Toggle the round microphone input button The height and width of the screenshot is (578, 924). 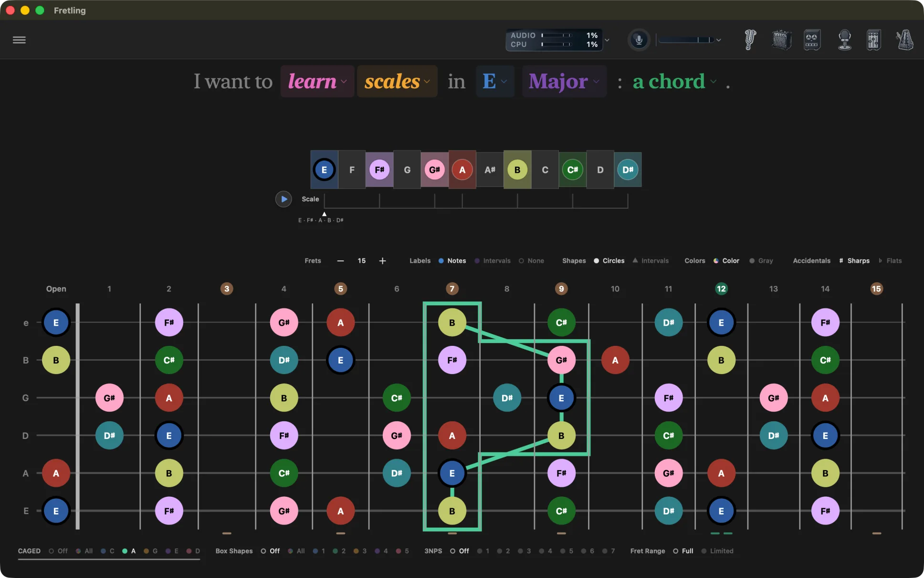click(x=639, y=40)
